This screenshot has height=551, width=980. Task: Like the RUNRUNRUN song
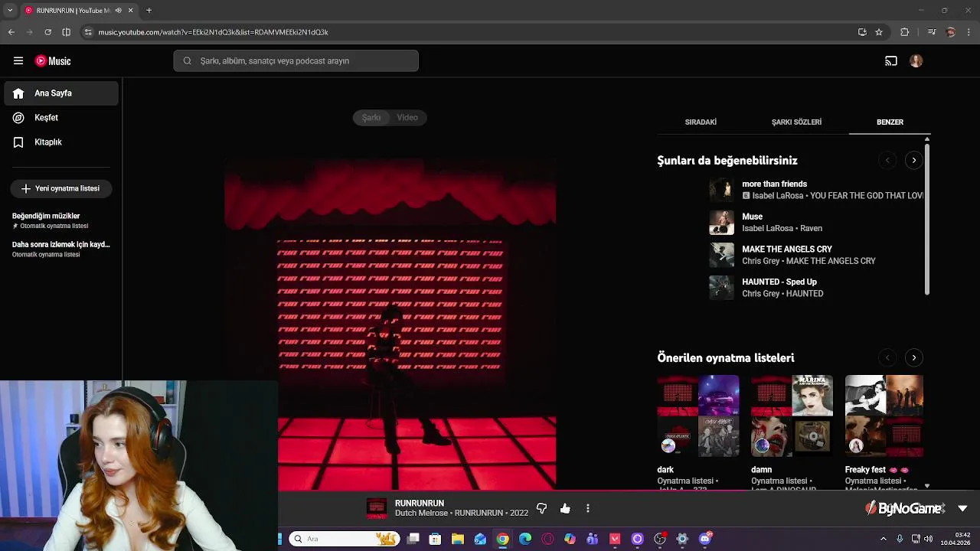tap(565, 508)
